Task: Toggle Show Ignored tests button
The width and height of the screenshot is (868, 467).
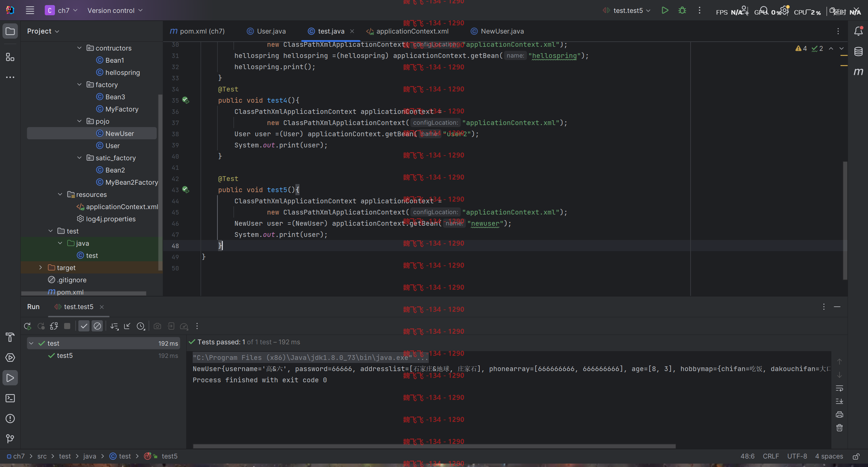Action: pyautogui.click(x=97, y=326)
